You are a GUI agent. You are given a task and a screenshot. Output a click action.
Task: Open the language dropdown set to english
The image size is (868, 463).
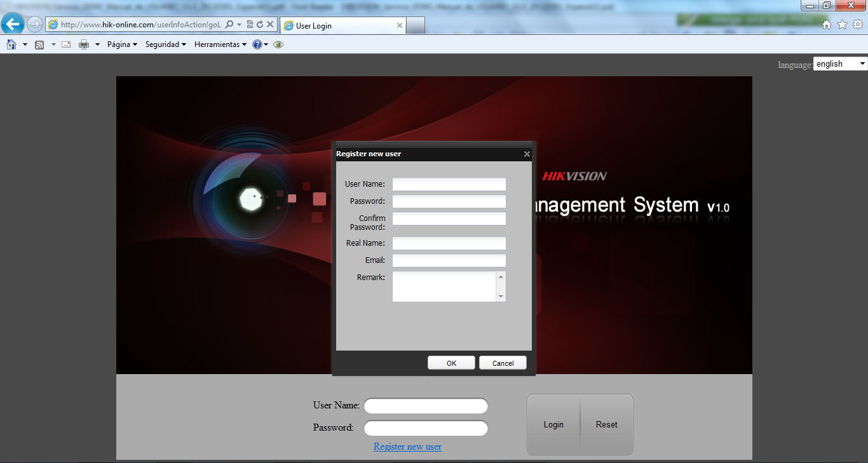[x=840, y=64]
